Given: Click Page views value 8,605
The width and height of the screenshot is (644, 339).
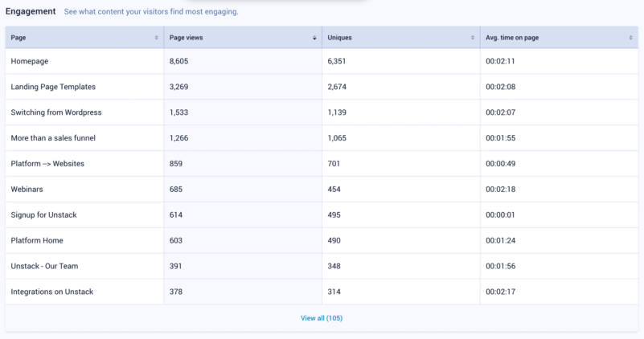Looking at the screenshot, I should (178, 61).
